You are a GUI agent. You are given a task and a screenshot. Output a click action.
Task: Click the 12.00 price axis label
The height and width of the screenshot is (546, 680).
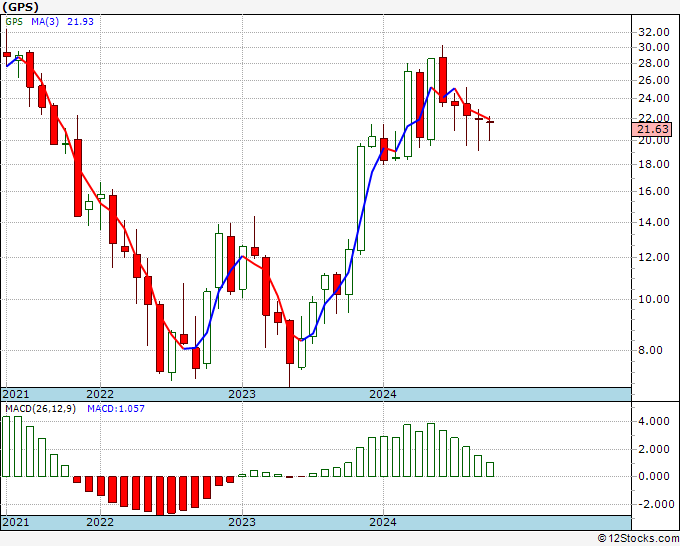654,258
